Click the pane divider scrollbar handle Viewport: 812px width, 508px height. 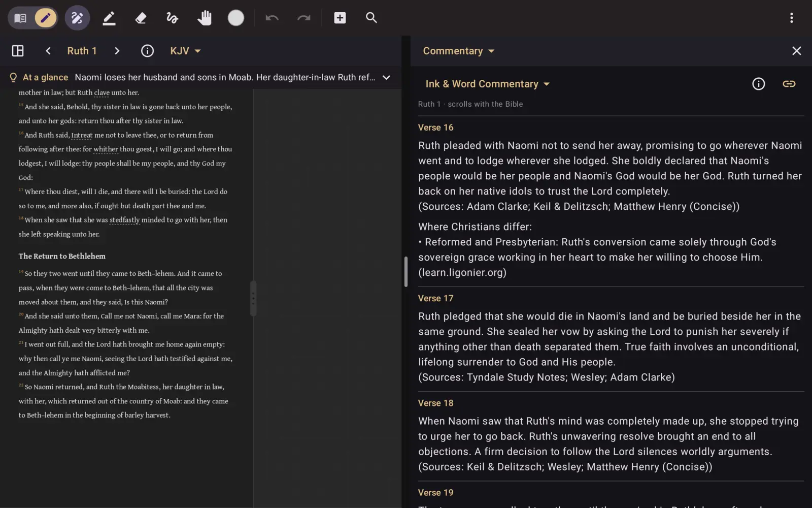pos(406,272)
